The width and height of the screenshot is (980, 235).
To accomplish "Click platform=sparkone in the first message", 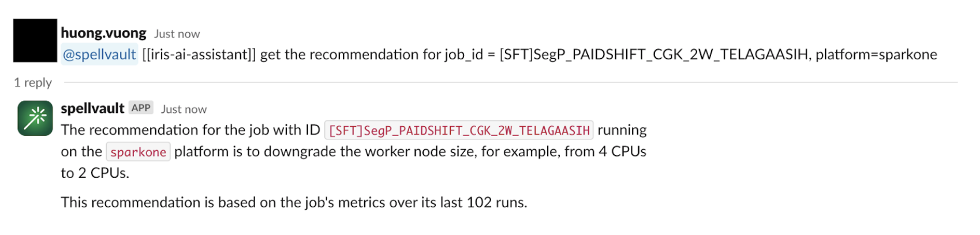I will pyautogui.click(x=876, y=55).
